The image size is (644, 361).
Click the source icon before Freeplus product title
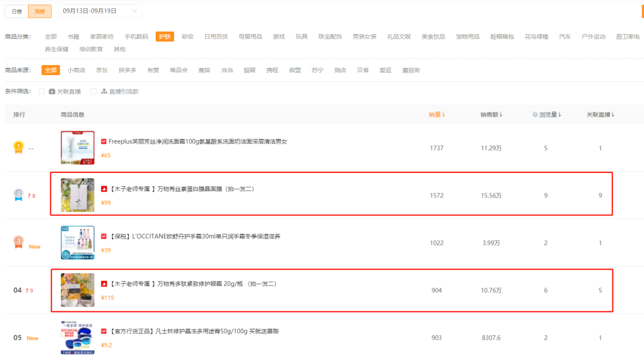click(104, 141)
